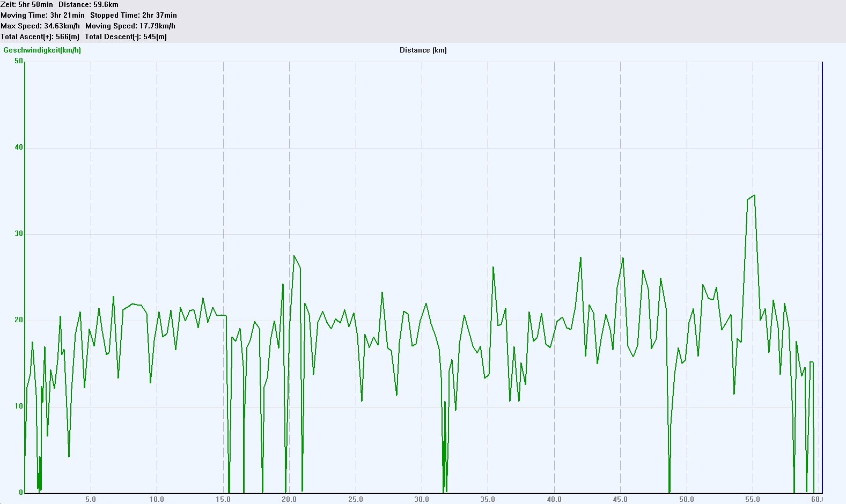The image size is (846, 504).
Task: Click the speed peak just past 20 km
Action: click(294, 256)
